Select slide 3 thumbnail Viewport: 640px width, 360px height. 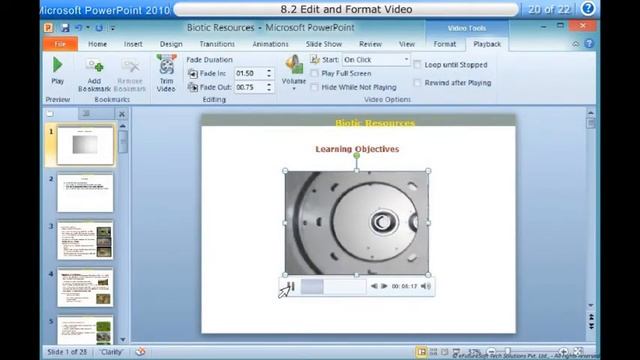point(85,240)
